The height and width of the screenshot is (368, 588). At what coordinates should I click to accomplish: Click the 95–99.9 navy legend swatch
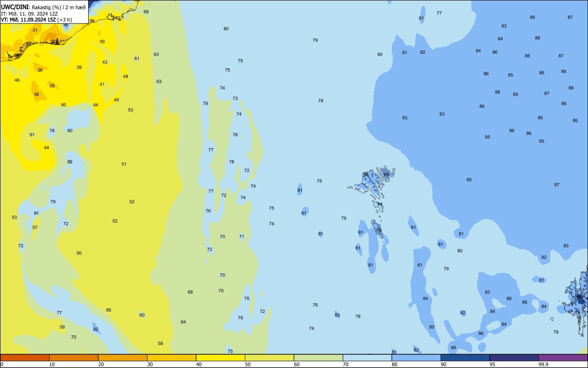514,357
